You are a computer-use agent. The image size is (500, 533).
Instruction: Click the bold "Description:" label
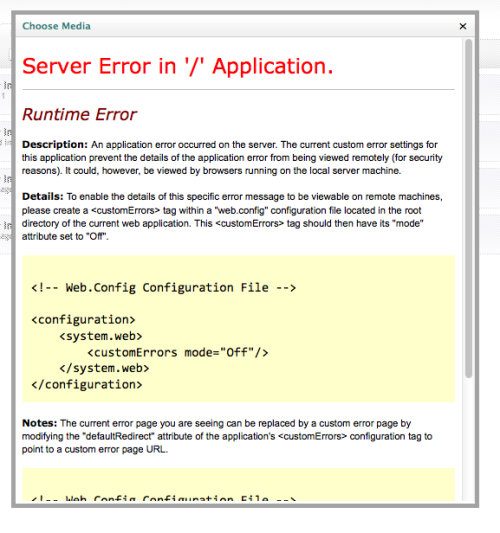point(55,144)
